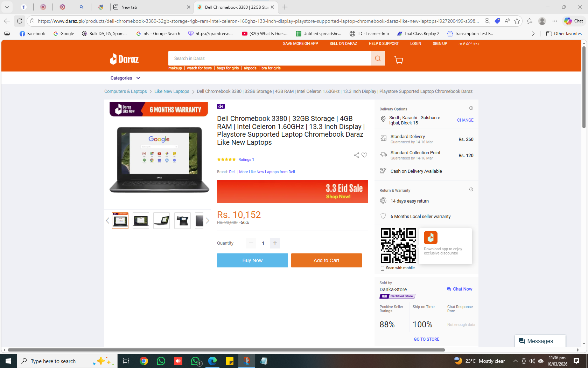Refresh the page with reload icon
The image size is (588, 368).
20,21
